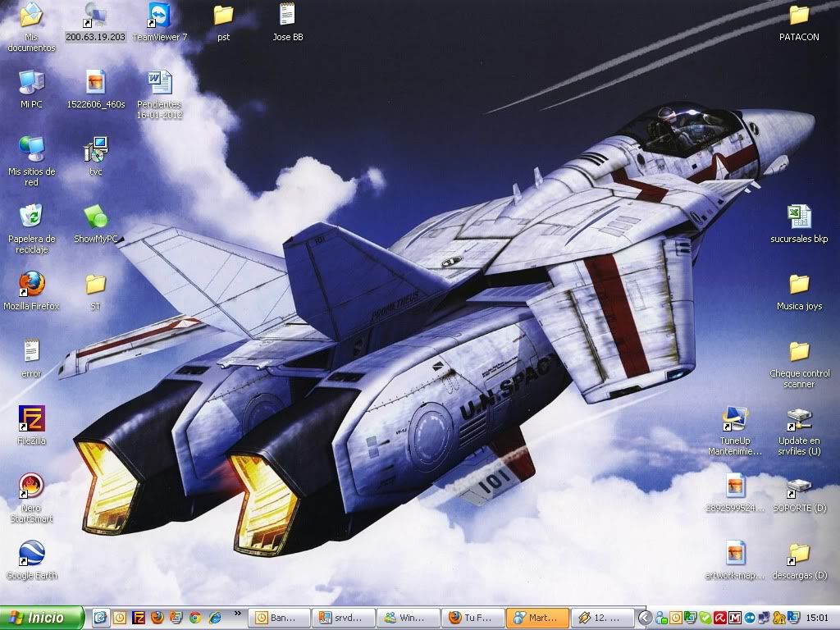Open the Inicio start menu
Viewport: 840px width, 630px height.
[x=42, y=618]
